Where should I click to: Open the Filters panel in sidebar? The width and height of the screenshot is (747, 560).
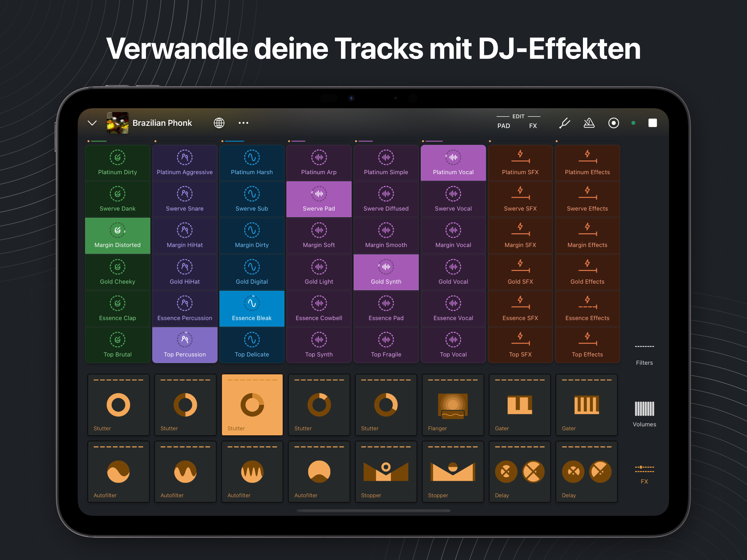pyautogui.click(x=644, y=354)
